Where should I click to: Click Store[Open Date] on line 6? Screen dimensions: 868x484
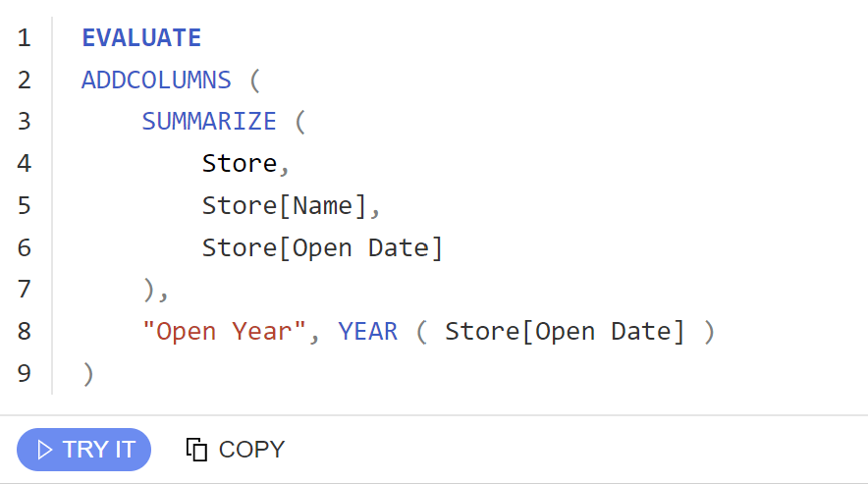[322, 247]
